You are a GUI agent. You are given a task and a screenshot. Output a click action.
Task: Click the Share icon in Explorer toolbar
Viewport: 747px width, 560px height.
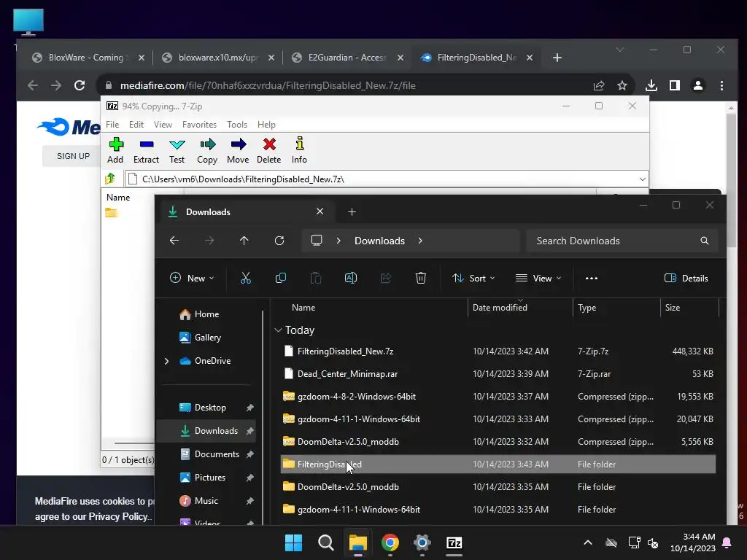385,278
